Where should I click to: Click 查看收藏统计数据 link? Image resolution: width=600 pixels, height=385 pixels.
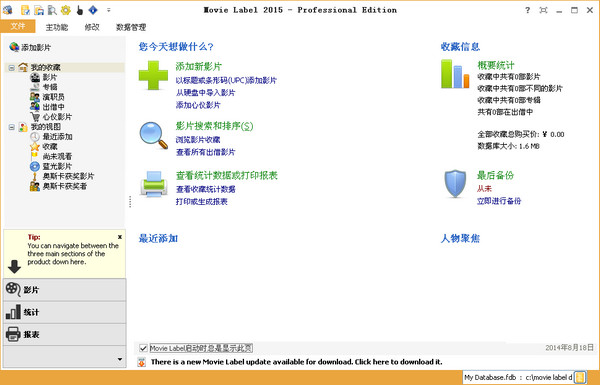click(x=205, y=189)
